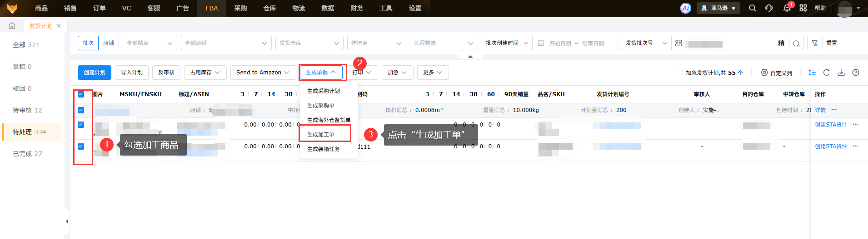Image resolution: width=868 pixels, height=239 pixels.
Task: Toggle row height spacing icon
Action: coord(812,73)
